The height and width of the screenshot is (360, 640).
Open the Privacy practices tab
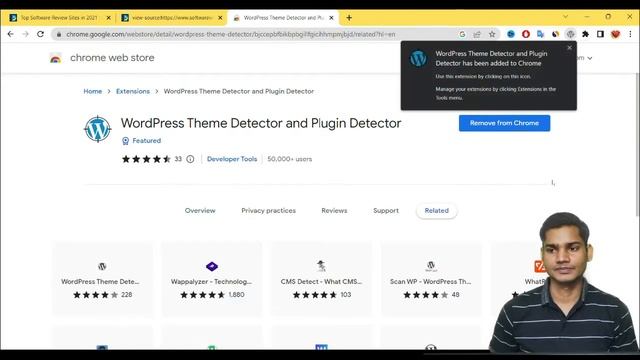[268, 211]
